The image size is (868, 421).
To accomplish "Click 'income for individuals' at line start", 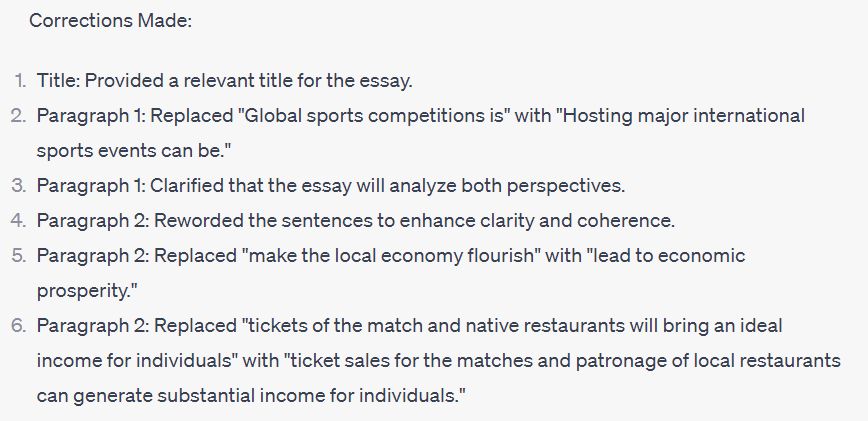I will pyautogui.click(x=134, y=361).
